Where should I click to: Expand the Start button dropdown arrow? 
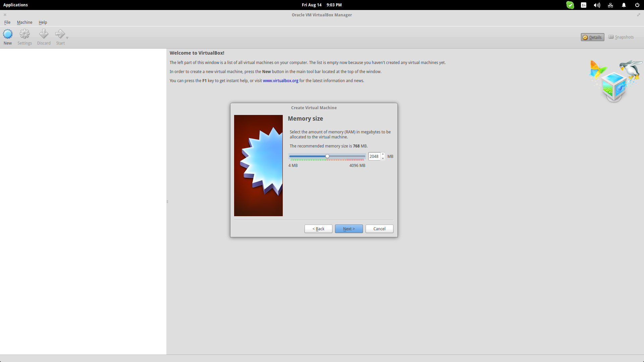[x=67, y=38]
